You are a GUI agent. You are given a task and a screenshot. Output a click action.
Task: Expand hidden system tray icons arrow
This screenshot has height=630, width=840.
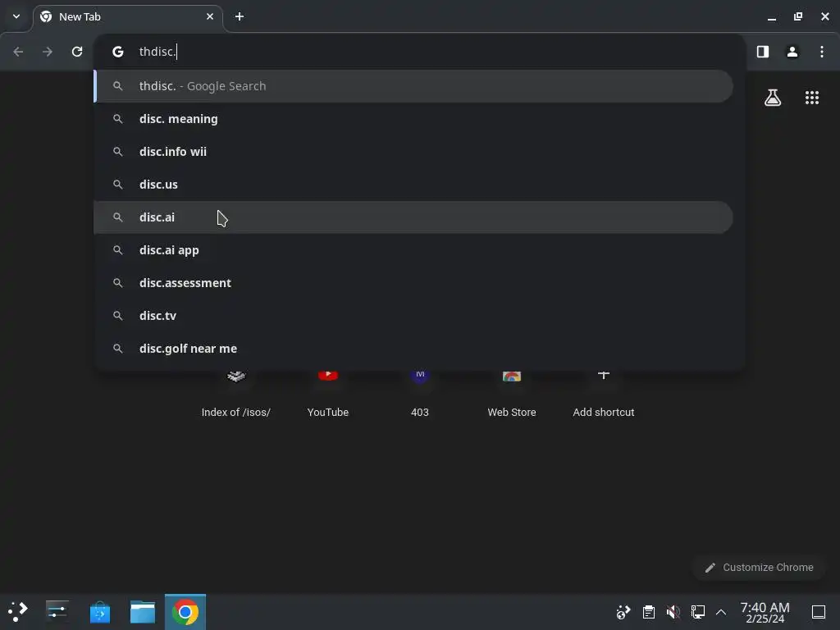pyautogui.click(x=721, y=612)
